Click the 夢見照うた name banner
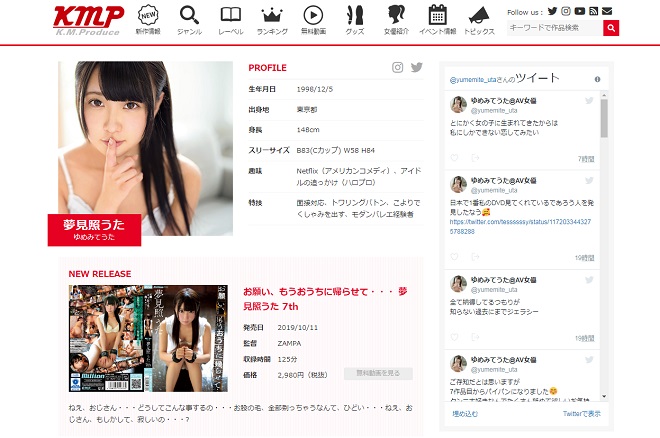This screenshot has height=438, width=660. [x=94, y=230]
